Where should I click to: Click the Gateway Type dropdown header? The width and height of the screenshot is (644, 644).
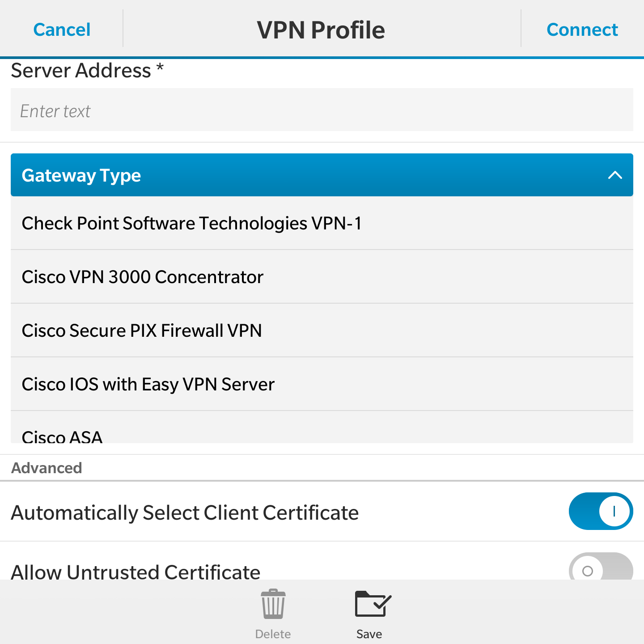(322, 175)
